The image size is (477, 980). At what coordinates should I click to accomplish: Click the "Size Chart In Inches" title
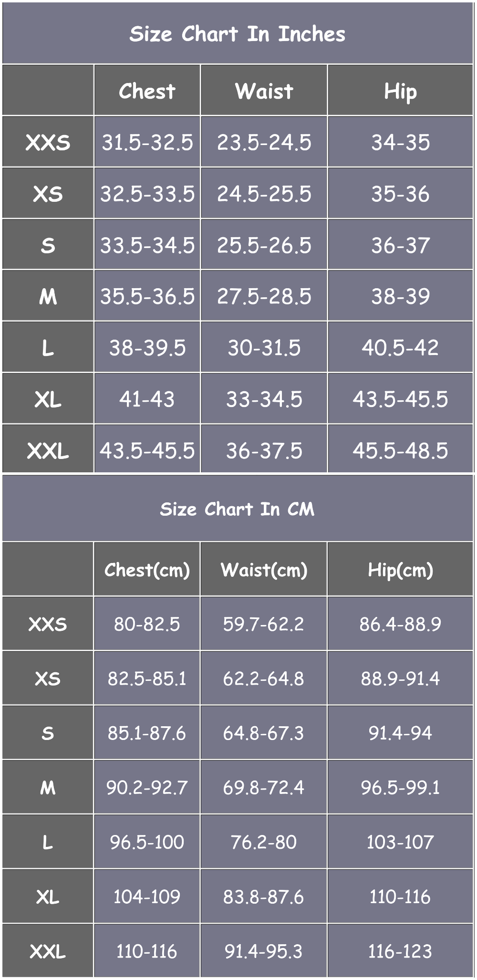point(237,34)
